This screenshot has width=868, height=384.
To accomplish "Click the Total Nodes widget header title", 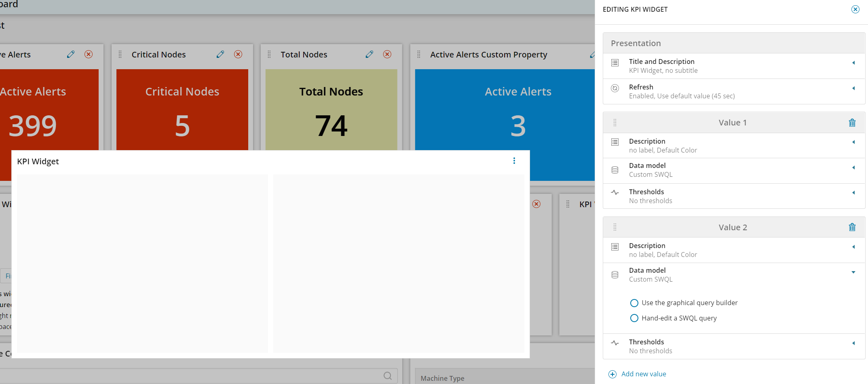I will pos(304,55).
